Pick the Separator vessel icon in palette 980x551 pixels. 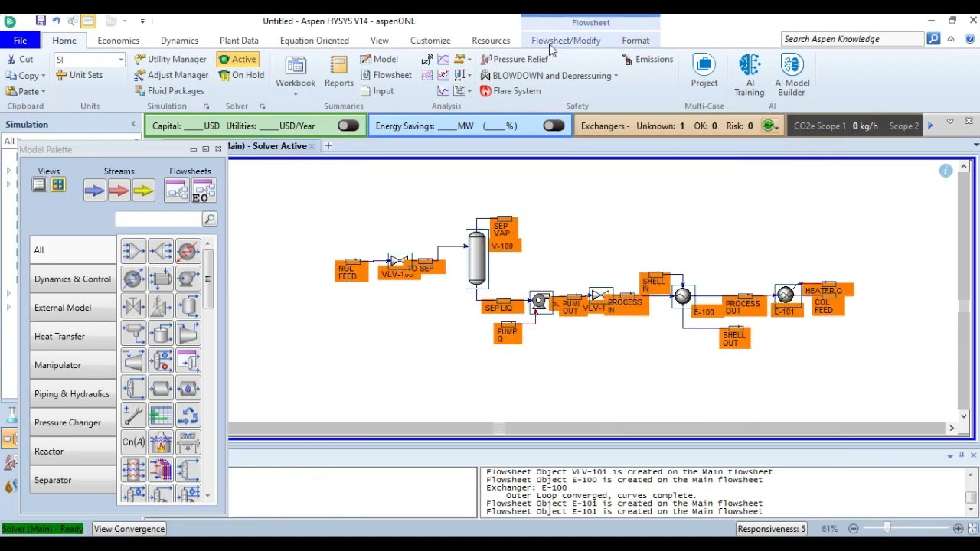pos(188,306)
